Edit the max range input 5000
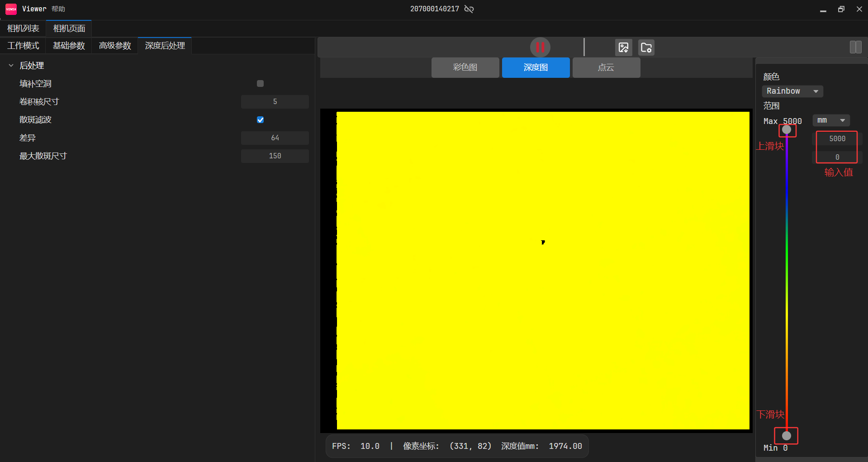The width and height of the screenshot is (868, 462). pyautogui.click(x=837, y=139)
